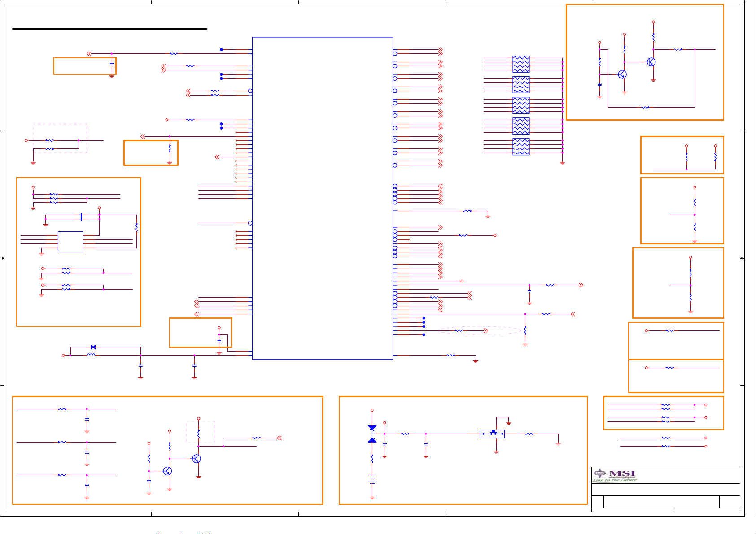This screenshot has height=534, width=756.
Task: Select the upper diode of the stacked diode pair
Action: click(372, 428)
